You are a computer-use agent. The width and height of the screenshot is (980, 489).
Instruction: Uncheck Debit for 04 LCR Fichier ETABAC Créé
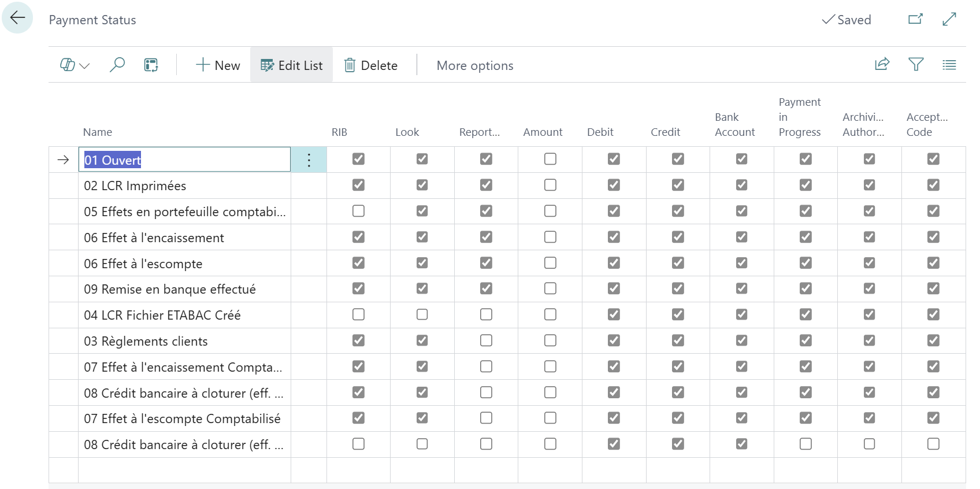[x=614, y=314]
